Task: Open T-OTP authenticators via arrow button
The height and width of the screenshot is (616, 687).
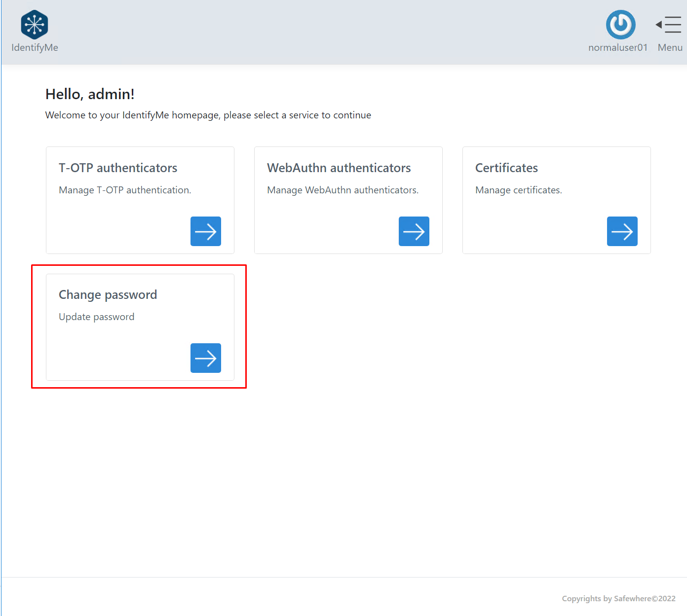Action: pos(205,231)
